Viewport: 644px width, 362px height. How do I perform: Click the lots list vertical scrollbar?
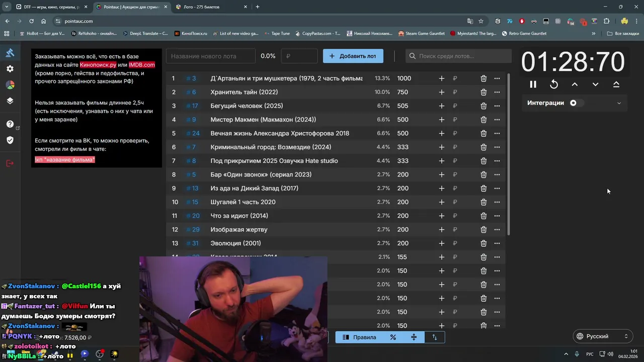[x=509, y=154]
